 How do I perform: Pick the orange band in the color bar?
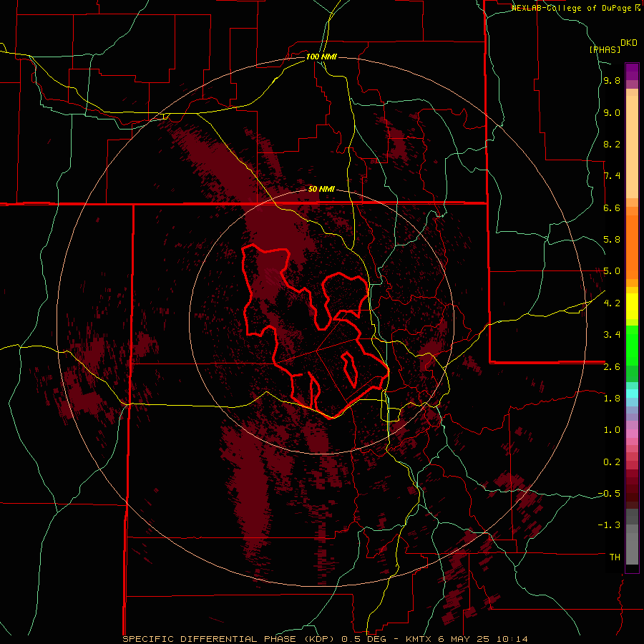[632, 246]
